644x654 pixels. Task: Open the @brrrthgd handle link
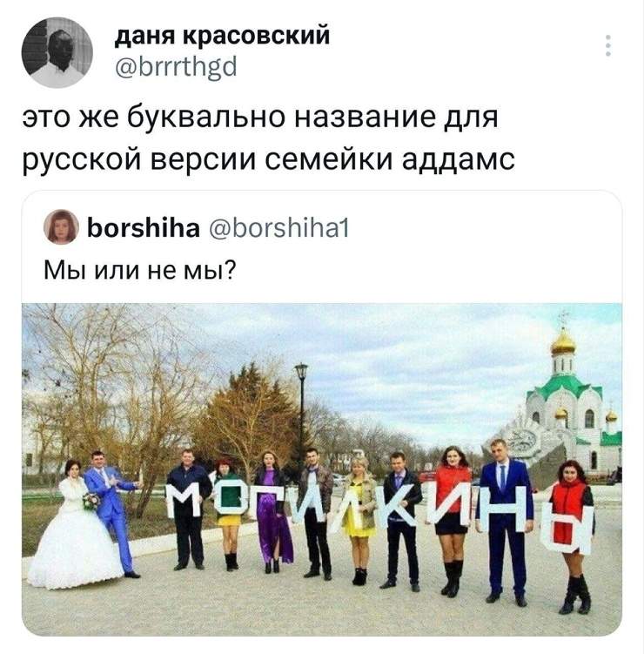176,68
